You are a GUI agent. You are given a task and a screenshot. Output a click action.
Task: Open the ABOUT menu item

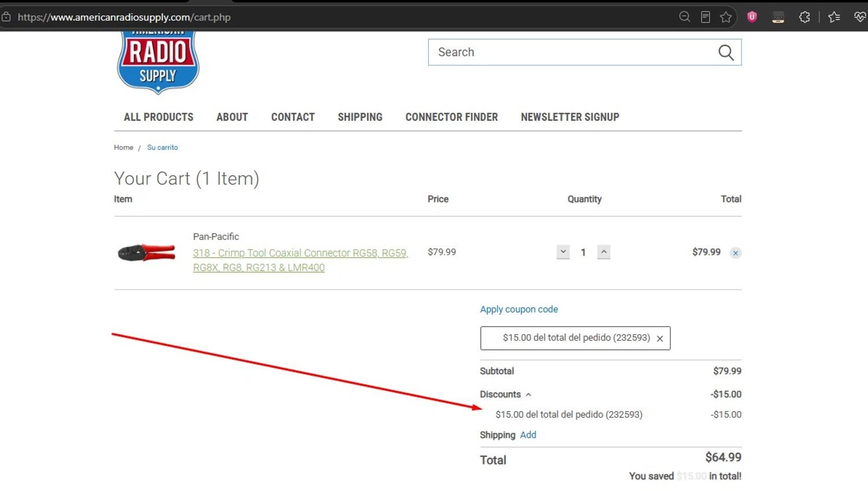[232, 117]
